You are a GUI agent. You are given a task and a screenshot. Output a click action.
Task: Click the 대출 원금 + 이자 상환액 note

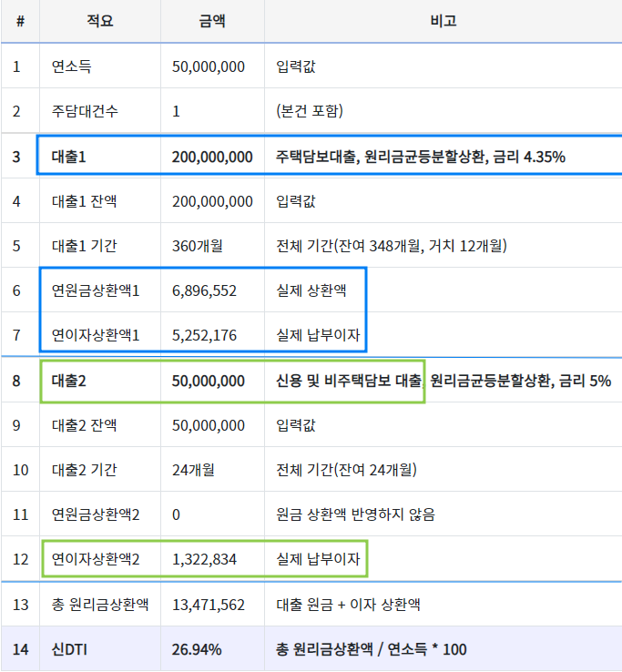pyautogui.click(x=348, y=605)
